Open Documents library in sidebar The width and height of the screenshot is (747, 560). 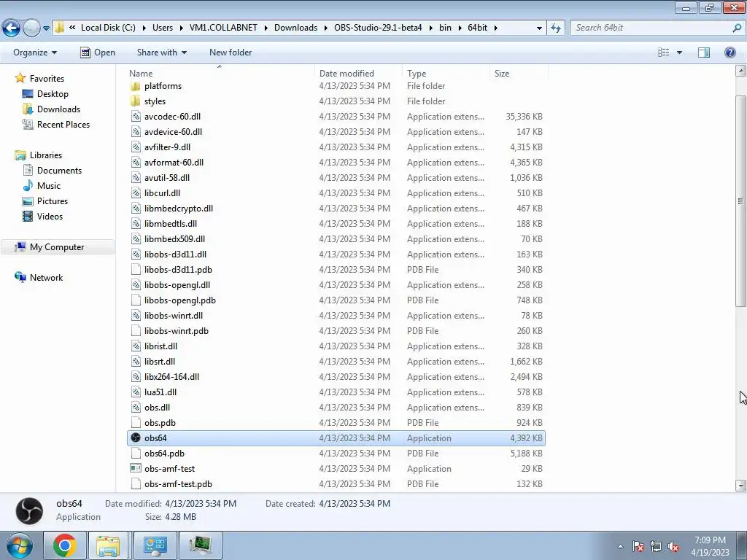pyautogui.click(x=59, y=171)
